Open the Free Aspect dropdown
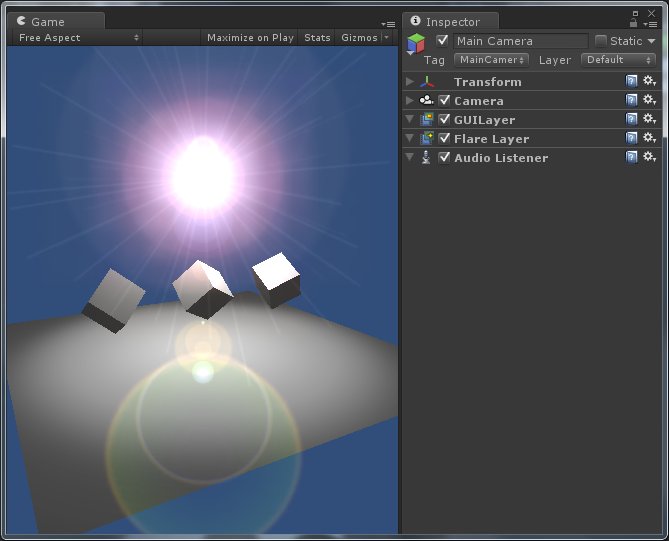669x541 pixels. click(78, 38)
